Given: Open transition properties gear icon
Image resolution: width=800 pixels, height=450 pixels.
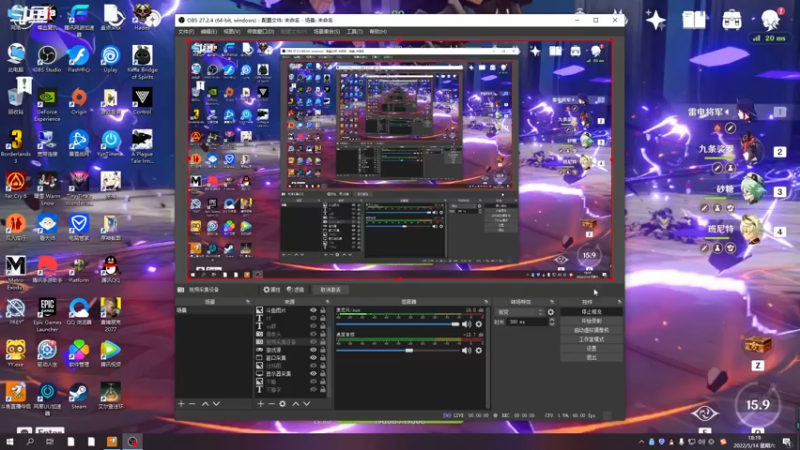Looking at the screenshot, I should point(551,312).
